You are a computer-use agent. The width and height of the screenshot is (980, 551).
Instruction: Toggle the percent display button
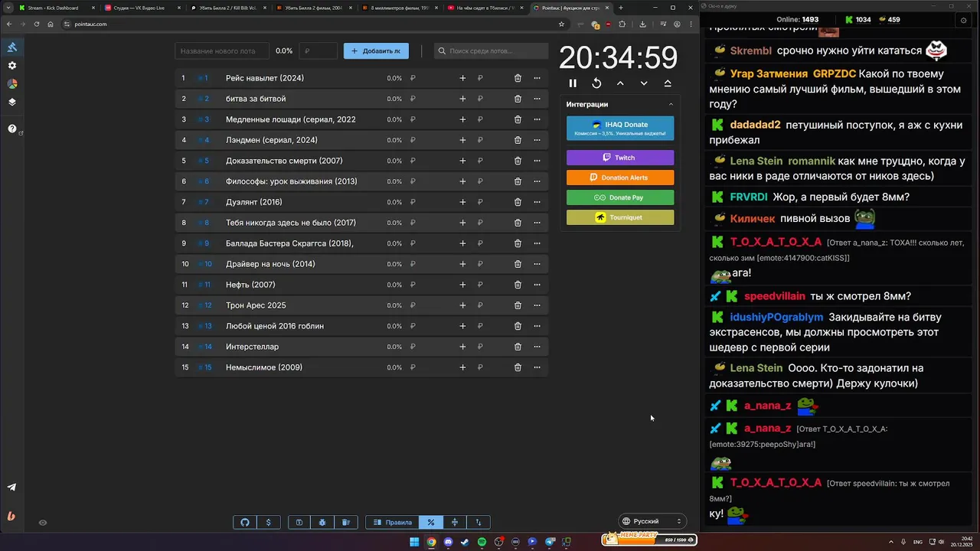coord(431,523)
